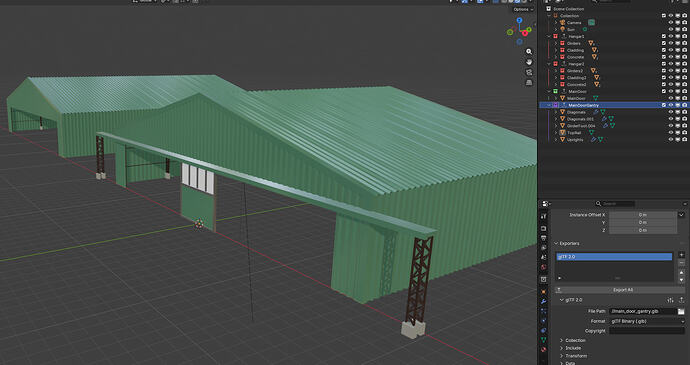
Task: Click the main_door_gantry.glb file path field
Action: pos(643,311)
